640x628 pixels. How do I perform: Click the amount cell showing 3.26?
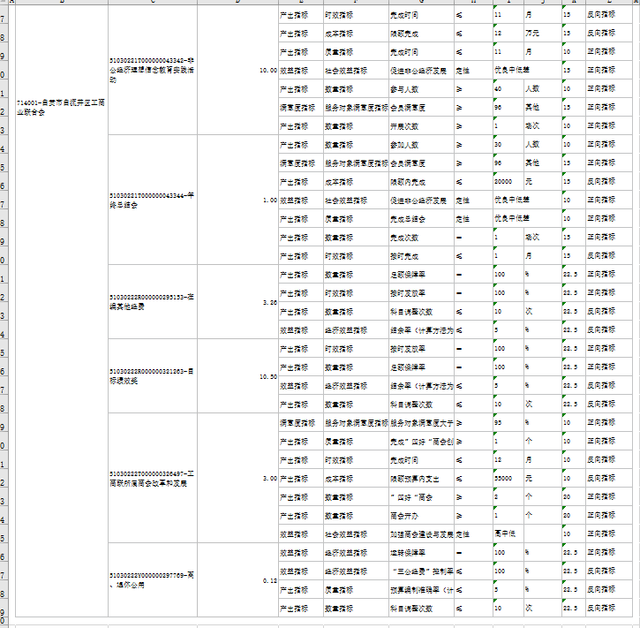point(238,300)
